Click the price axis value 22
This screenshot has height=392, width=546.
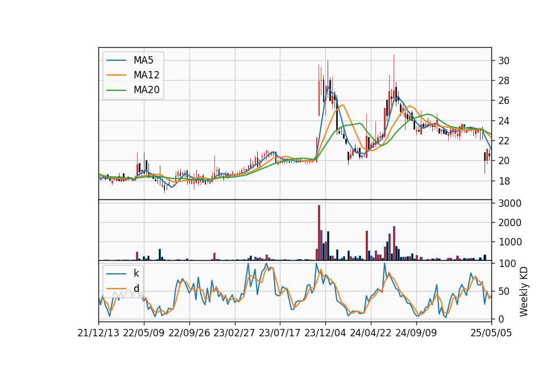click(504, 141)
